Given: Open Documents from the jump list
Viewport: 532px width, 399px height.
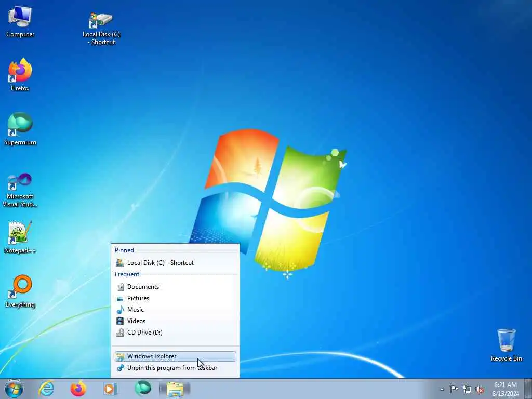Looking at the screenshot, I should pos(176,287).
